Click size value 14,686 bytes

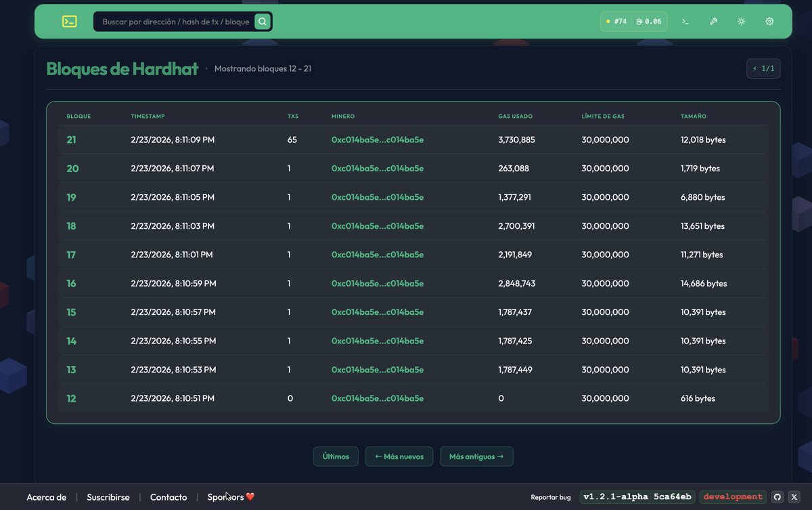point(704,284)
